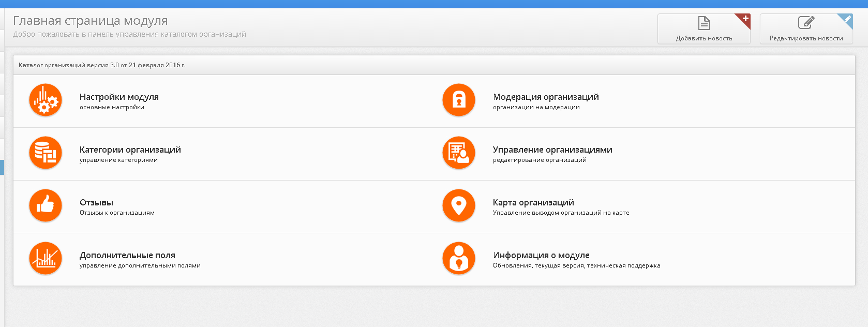Open Модерация организаций
Viewport: 868px width, 327px height.
point(546,97)
